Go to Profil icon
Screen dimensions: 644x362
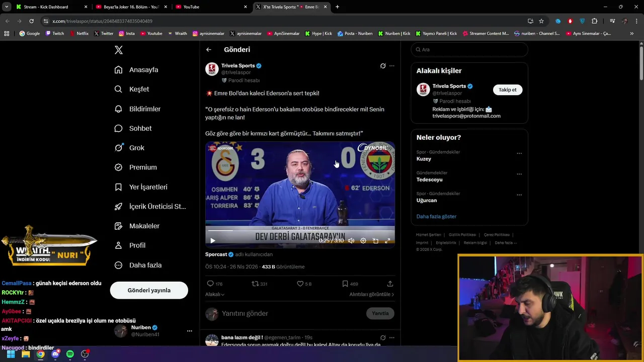pyautogui.click(x=118, y=245)
